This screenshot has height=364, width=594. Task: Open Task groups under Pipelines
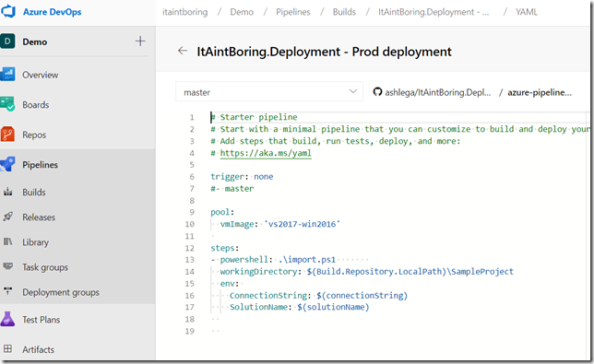(x=45, y=267)
